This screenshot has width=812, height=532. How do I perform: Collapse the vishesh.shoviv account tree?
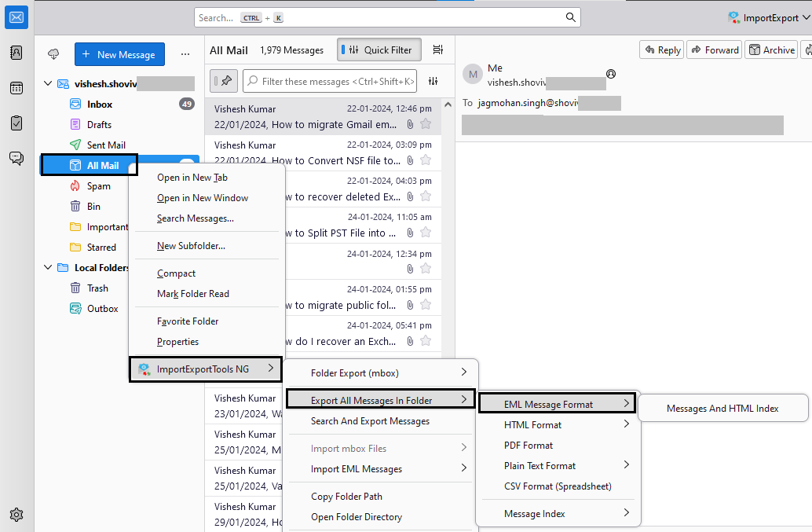click(x=48, y=83)
